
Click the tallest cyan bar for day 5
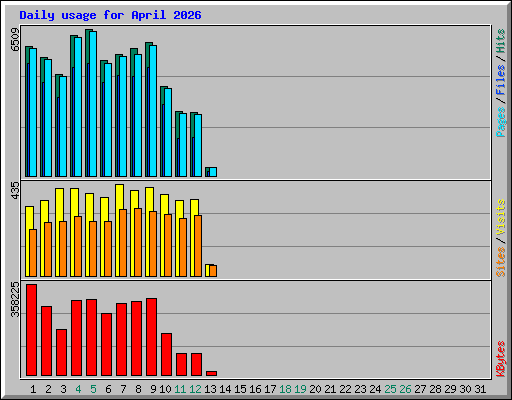[93, 104]
